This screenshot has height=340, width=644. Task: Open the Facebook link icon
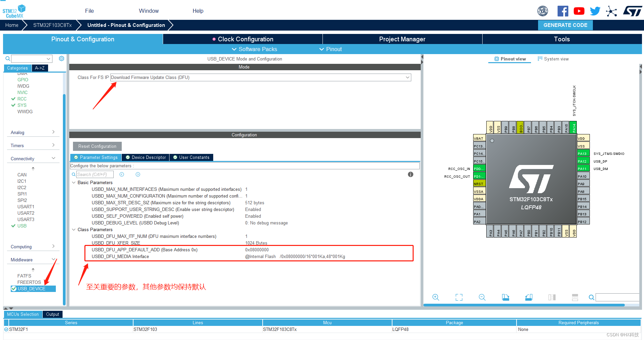pyautogui.click(x=563, y=11)
